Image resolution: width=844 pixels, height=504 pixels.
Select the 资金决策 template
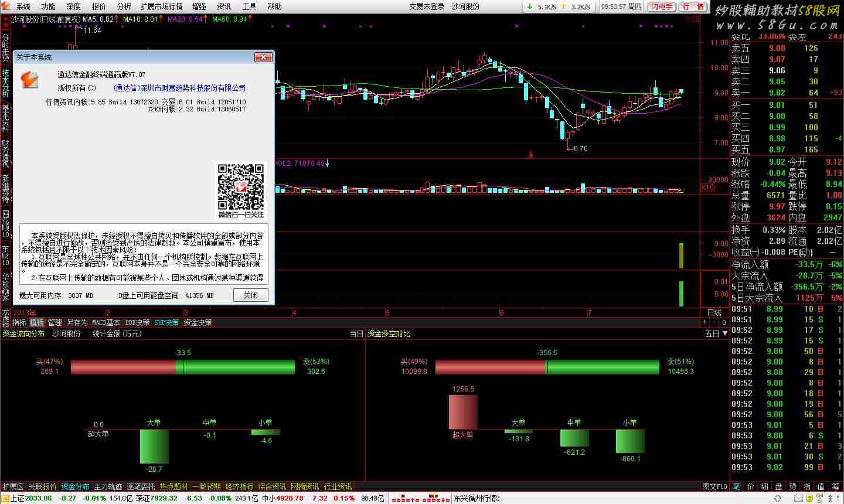pyautogui.click(x=198, y=322)
